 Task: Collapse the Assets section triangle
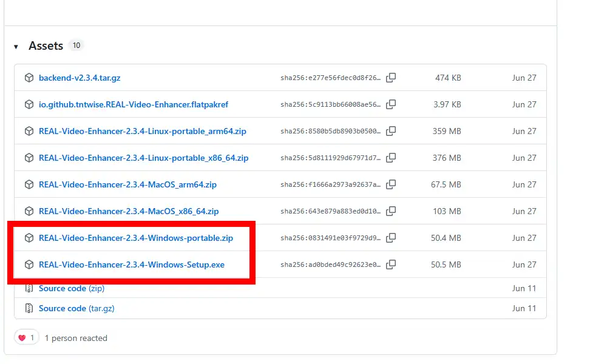pos(16,47)
